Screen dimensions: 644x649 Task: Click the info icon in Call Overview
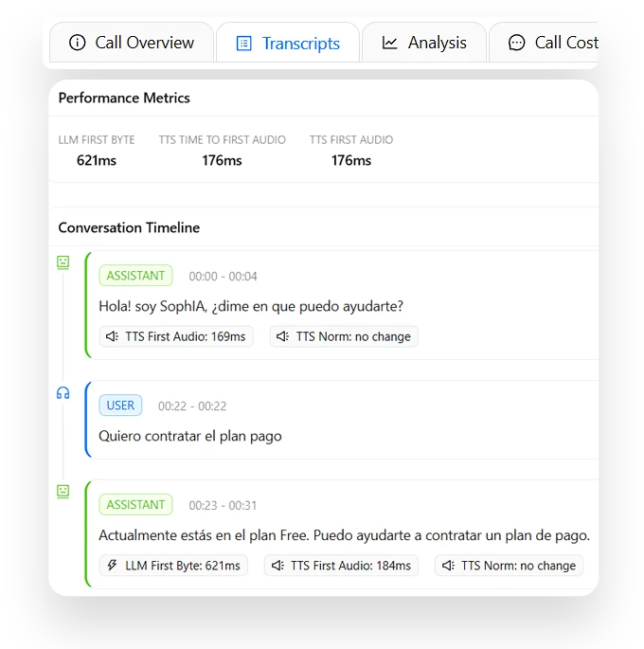78,43
